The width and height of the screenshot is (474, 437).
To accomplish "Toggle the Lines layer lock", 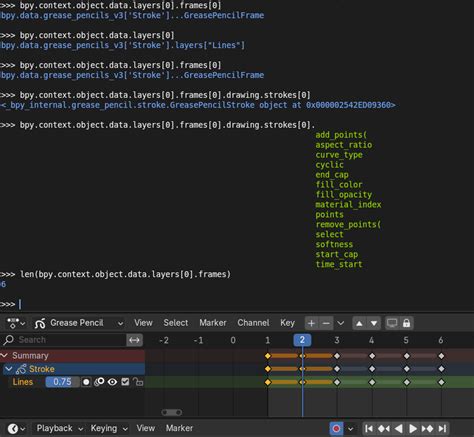I will (138, 382).
